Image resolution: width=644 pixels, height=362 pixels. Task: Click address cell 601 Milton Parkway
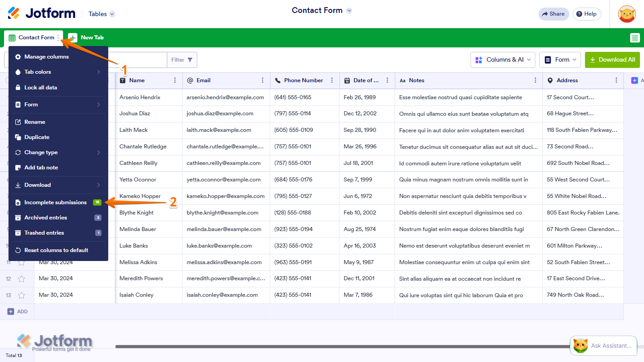(583, 246)
